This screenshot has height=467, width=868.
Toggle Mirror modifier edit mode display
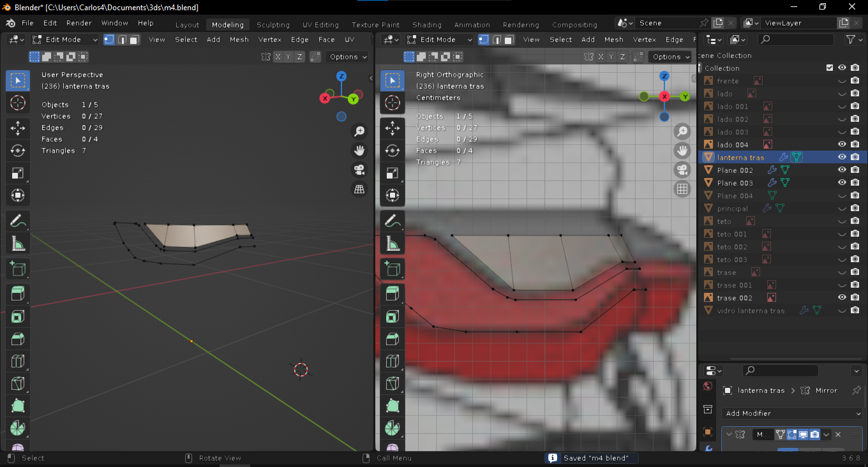click(x=792, y=434)
